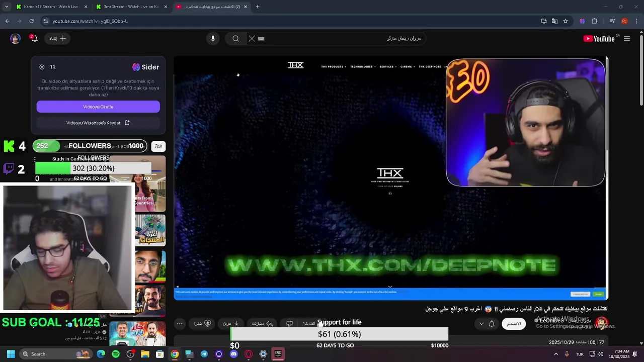Expand the notification bell options chevron
644x362 pixels.
481,323
